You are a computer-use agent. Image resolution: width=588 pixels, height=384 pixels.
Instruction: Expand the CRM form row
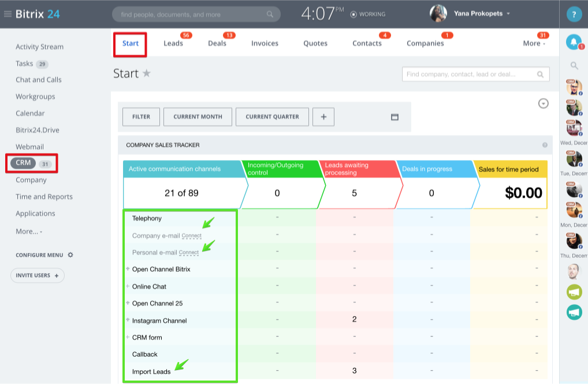pyautogui.click(x=128, y=337)
